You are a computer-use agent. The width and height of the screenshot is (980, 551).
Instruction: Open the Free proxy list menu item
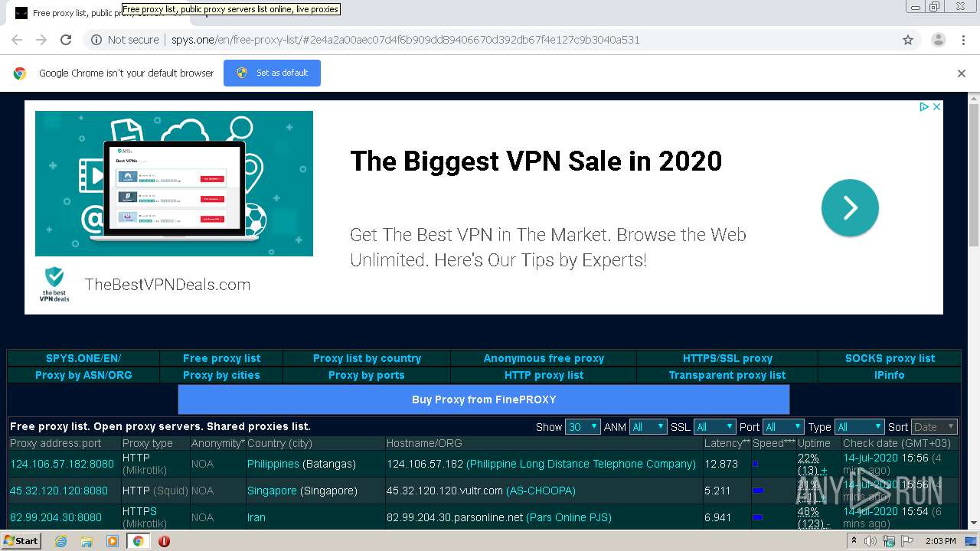click(x=221, y=358)
